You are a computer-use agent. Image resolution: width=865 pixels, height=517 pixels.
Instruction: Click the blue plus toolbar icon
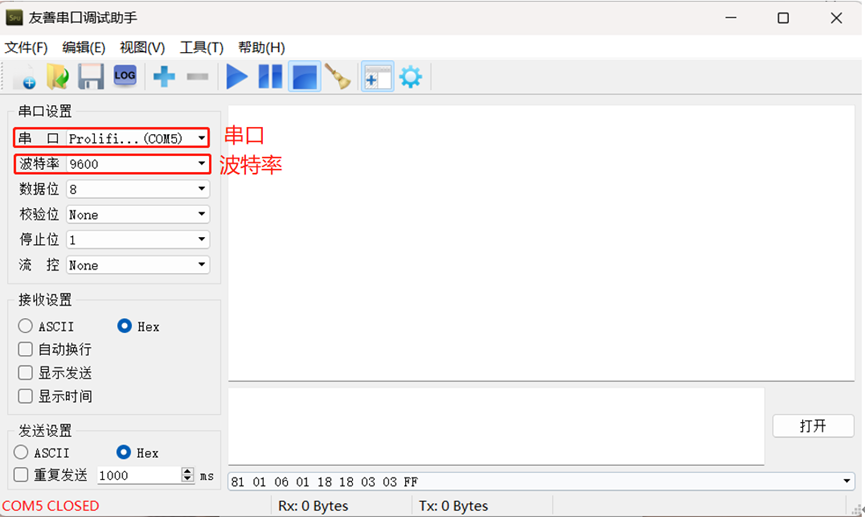pos(164,76)
